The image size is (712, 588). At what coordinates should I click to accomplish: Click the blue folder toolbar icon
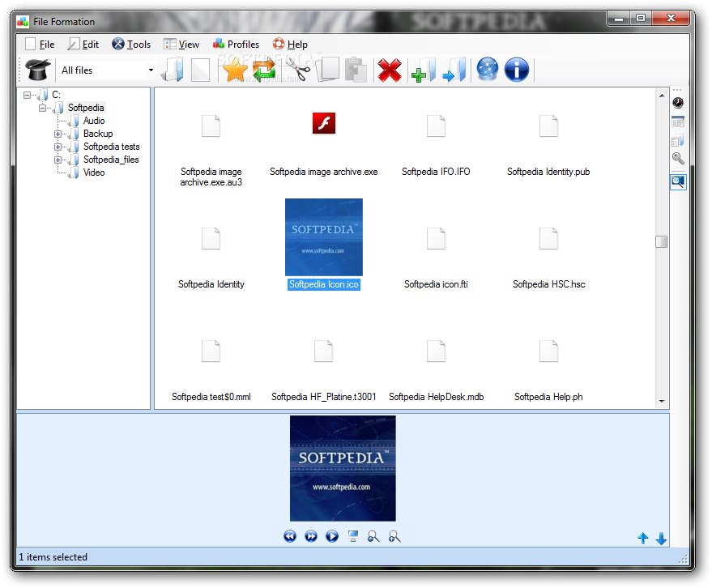[x=173, y=70]
